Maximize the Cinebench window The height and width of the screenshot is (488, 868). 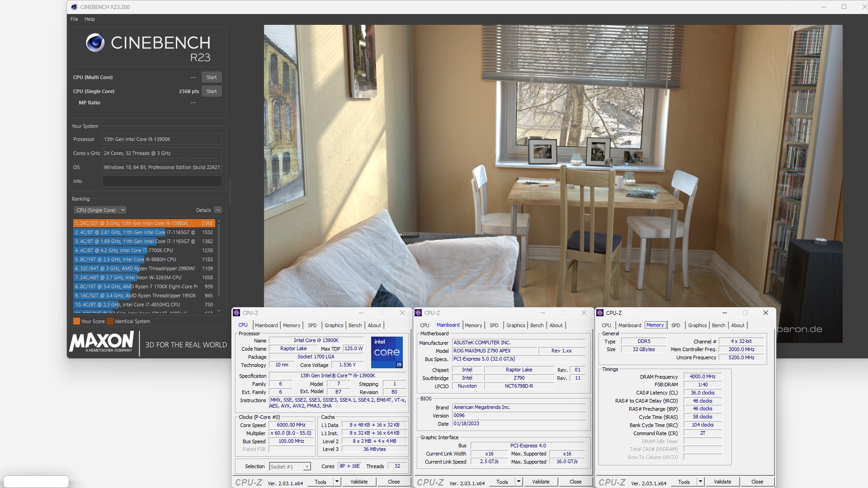pyautogui.click(x=844, y=7)
